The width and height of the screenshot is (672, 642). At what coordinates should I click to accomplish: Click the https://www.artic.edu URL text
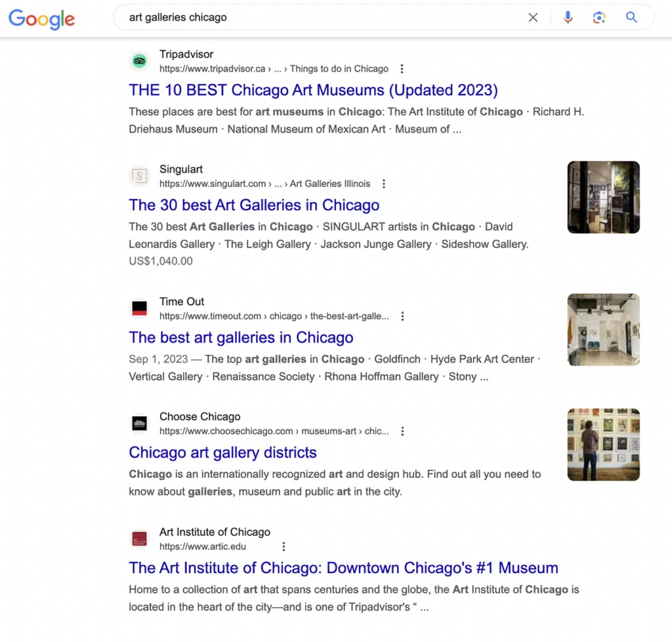pos(203,546)
